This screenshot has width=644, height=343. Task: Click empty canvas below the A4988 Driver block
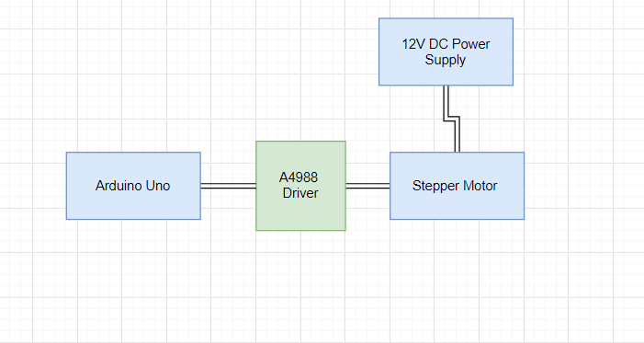coord(300,284)
